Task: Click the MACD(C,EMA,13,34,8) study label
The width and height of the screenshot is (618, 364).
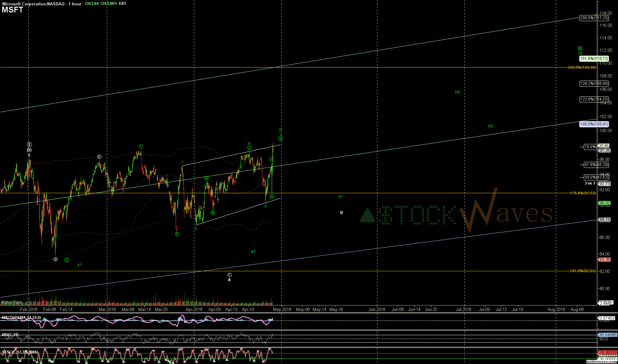Action: click(21, 318)
